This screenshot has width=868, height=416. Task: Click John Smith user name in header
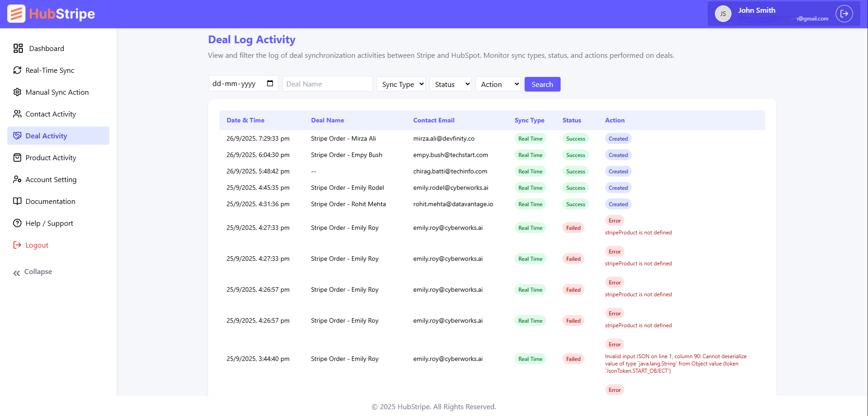757,10
